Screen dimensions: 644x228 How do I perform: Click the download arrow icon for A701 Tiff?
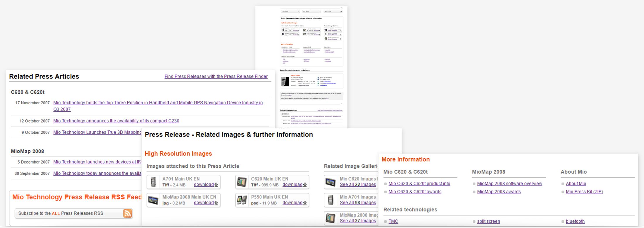(216, 185)
